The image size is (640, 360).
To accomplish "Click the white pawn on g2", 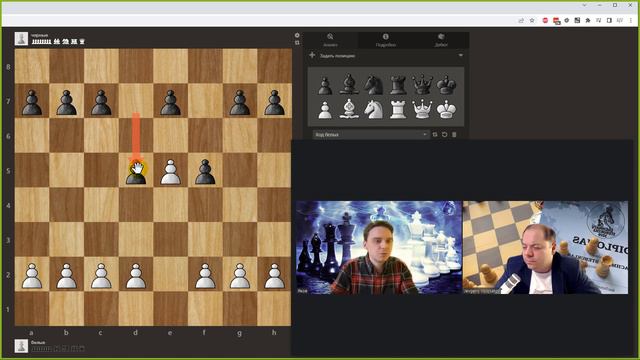I will point(240,276).
